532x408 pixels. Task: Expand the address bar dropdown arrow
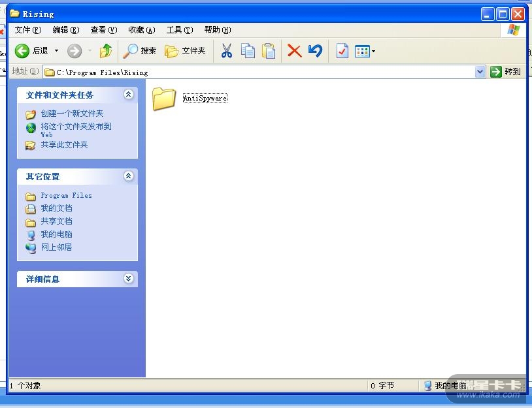(x=480, y=72)
